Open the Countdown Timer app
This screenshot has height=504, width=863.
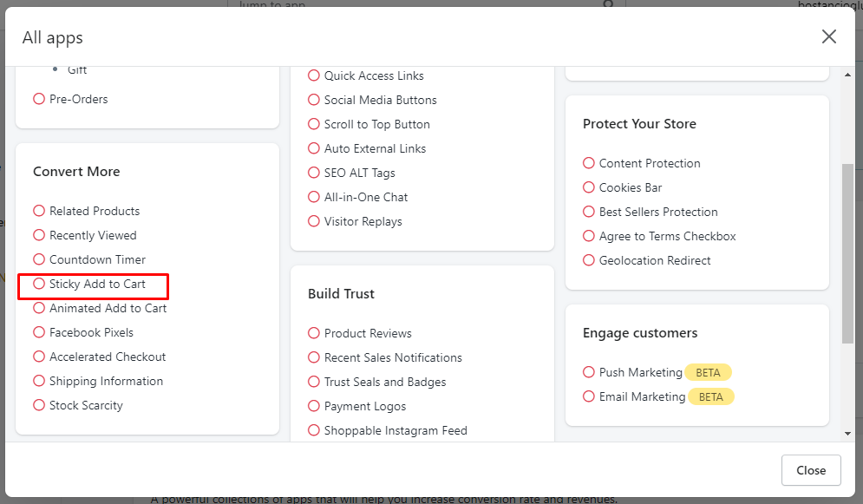pos(97,259)
